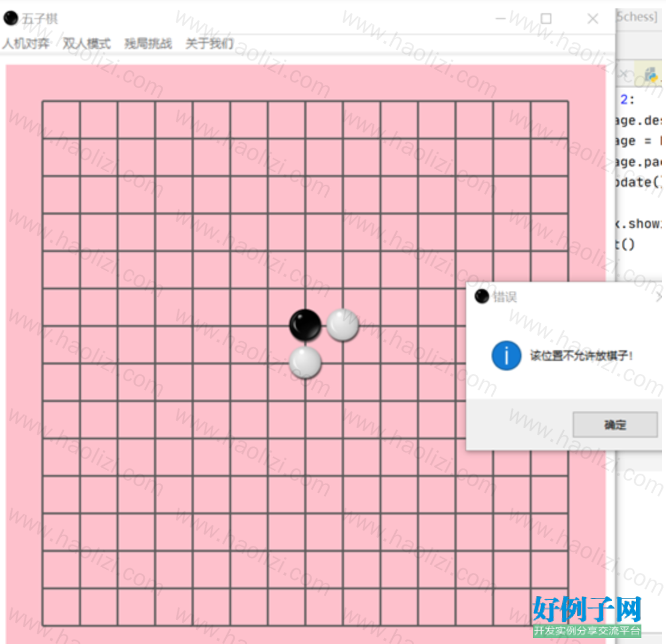Click the white stone right of black stone

pyautogui.click(x=343, y=325)
